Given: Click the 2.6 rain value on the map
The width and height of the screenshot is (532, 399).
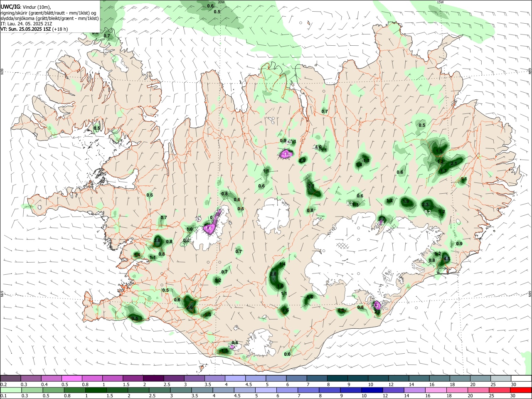Looking at the screenshot, I should [x=190, y=308].
